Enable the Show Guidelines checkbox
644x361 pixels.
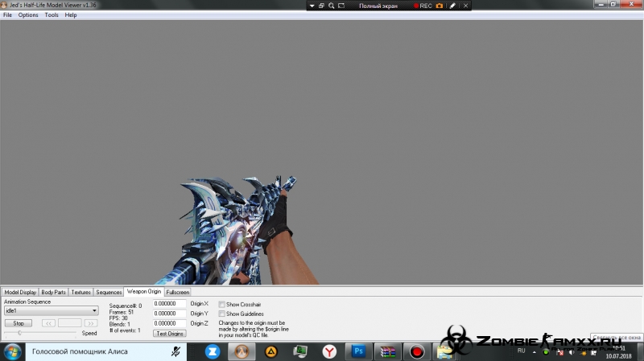tap(222, 314)
